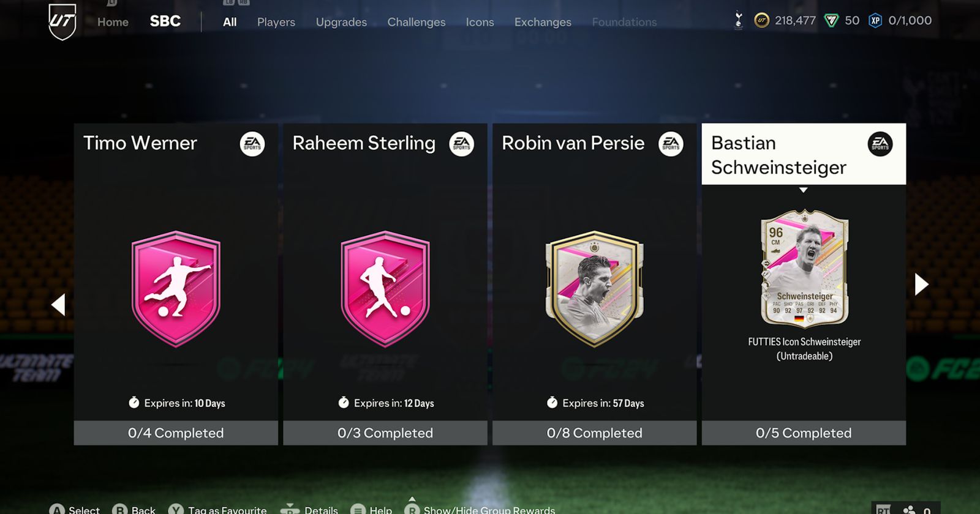Click the Show/Hide Group Rewards prompt
The height and width of the screenshot is (514, 980).
coord(480,509)
